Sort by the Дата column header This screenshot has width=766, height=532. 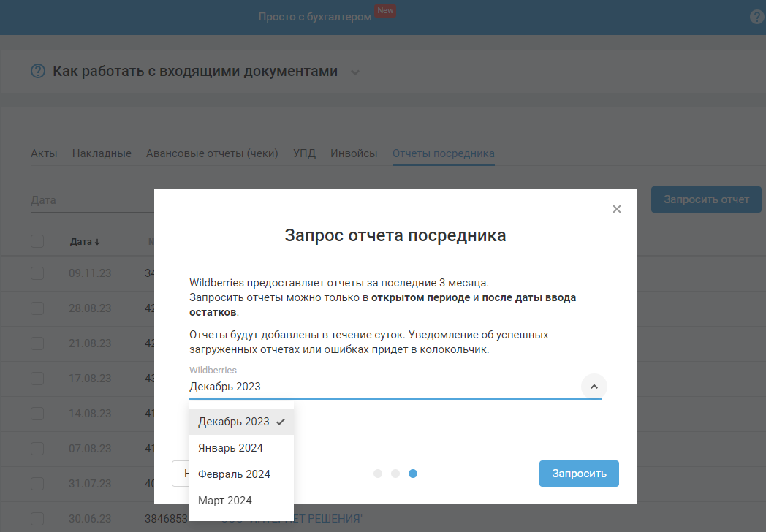click(x=85, y=241)
